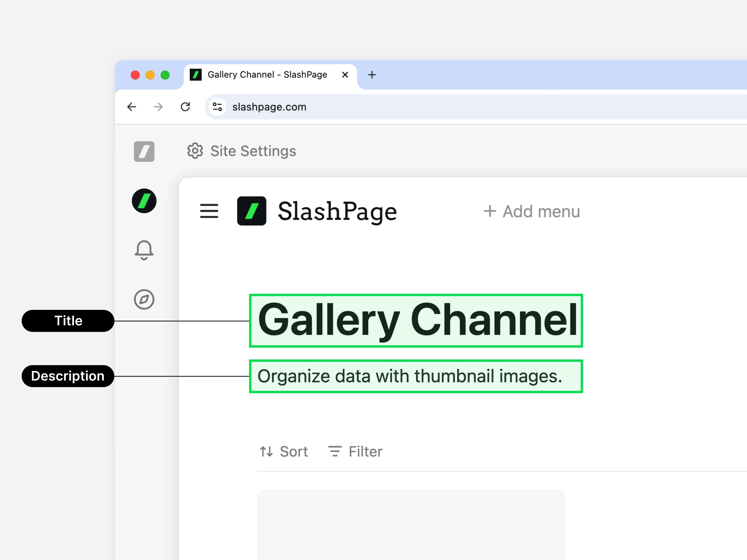Open a new browser tab
The width and height of the screenshot is (747, 560).
372,75
